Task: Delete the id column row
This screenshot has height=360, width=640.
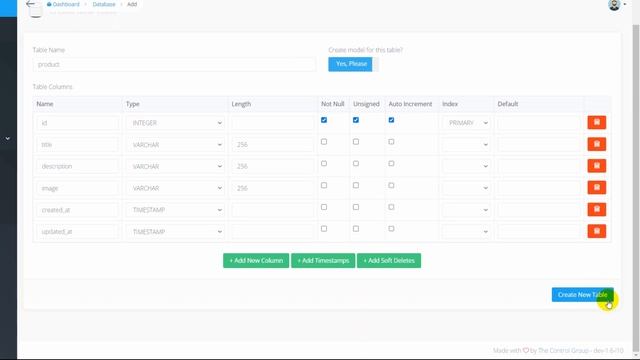Action: click(596, 122)
